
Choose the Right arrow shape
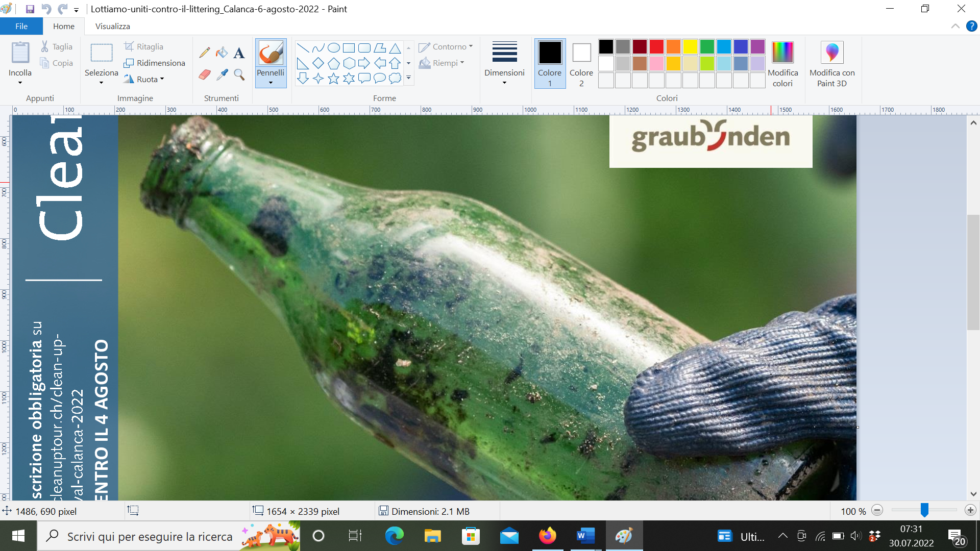pos(364,63)
